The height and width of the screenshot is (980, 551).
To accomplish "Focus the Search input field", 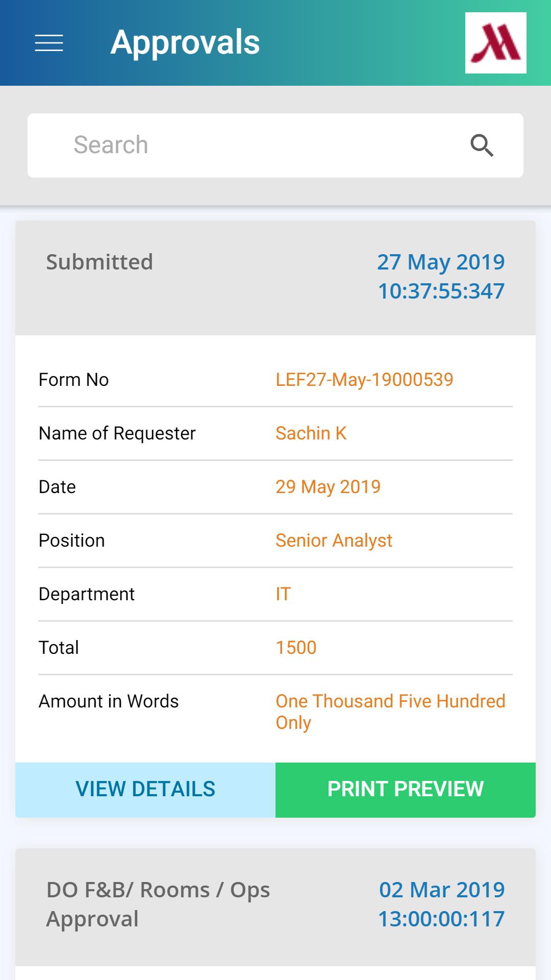I will (x=255, y=145).
